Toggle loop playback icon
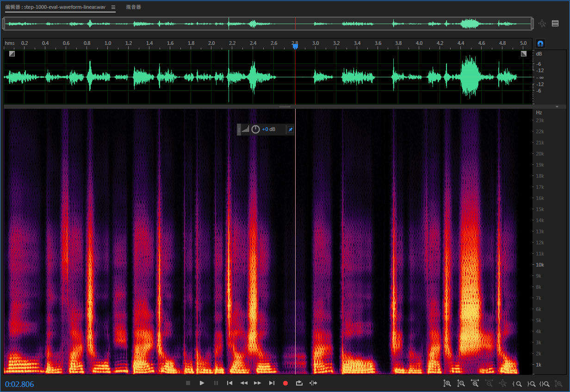The height and width of the screenshot is (392, 570). (x=299, y=383)
